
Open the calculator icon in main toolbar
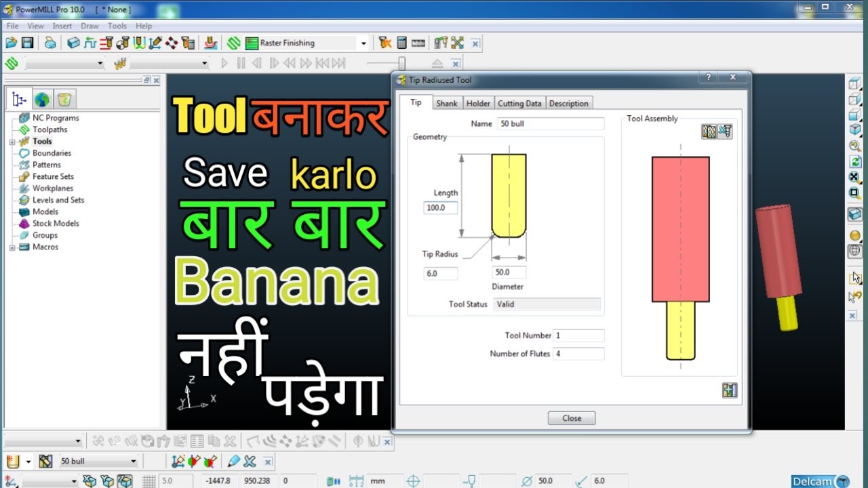pyautogui.click(x=401, y=43)
